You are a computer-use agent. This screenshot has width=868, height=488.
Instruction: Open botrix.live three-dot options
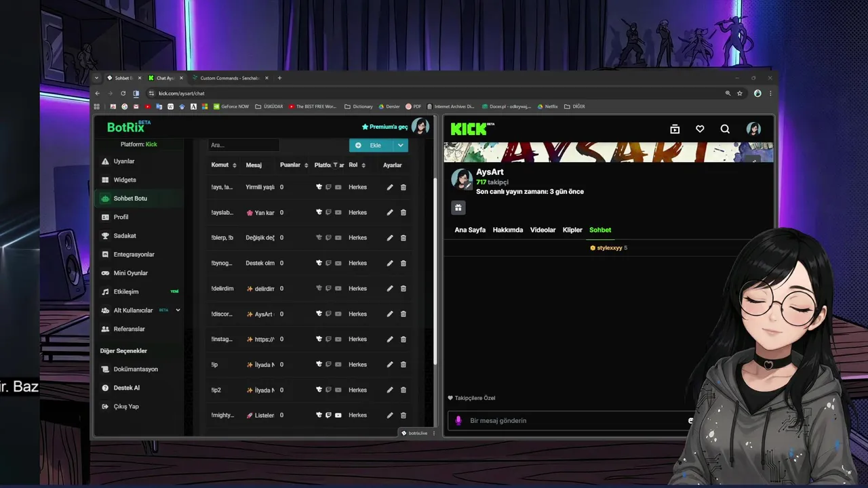pos(434,433)
